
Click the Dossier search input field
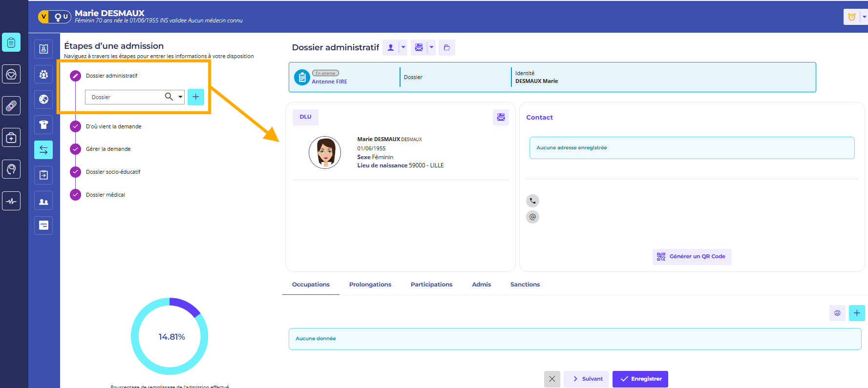point(125,97)
